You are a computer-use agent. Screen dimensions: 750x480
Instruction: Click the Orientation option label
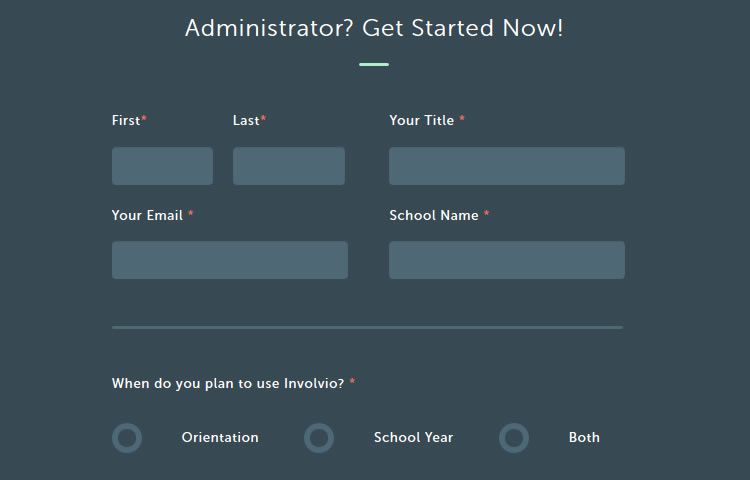tap(220, 438)
